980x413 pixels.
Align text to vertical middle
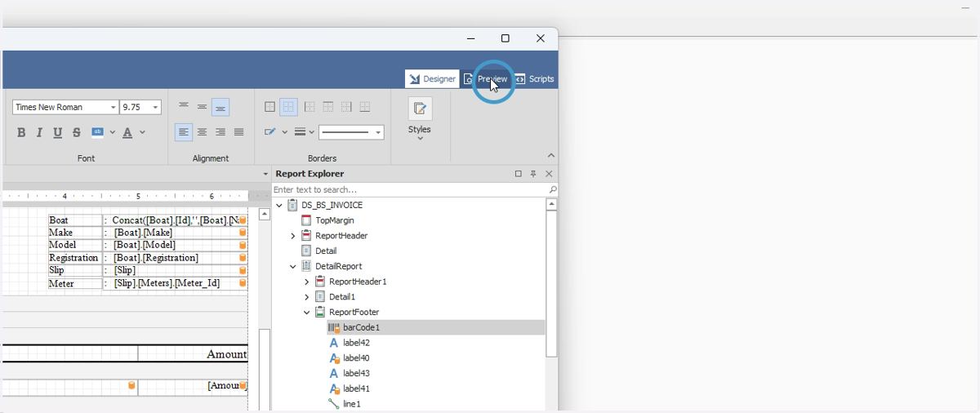(202, 107)
